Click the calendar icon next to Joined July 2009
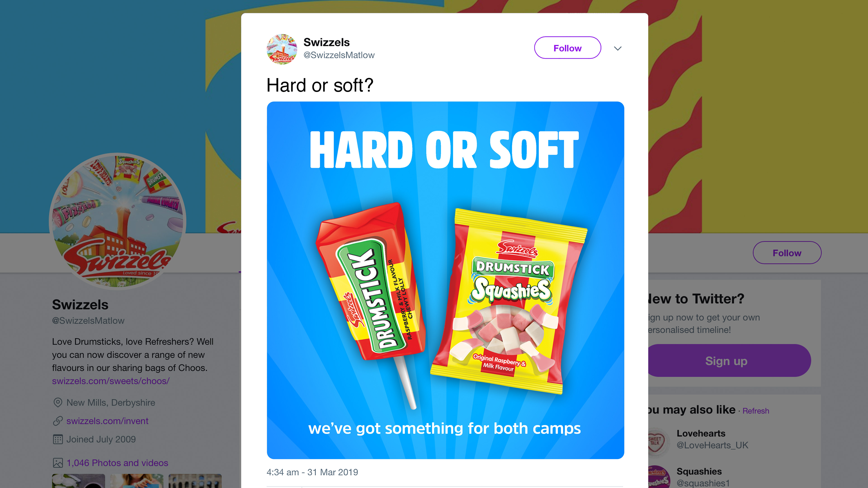Image resolution: width=868 pixels, height=488 pixels. click(x=58, y=439)
